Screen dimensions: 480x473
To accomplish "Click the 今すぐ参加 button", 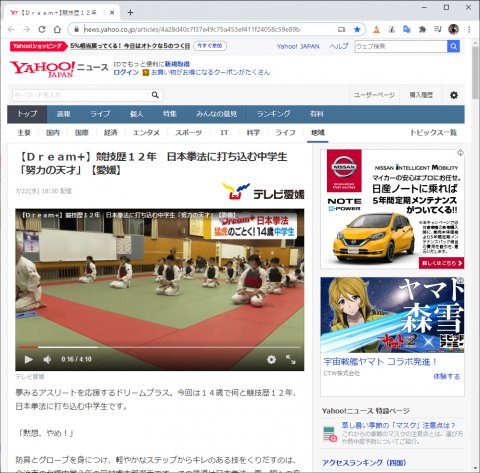I will click(x=210, y=46).
